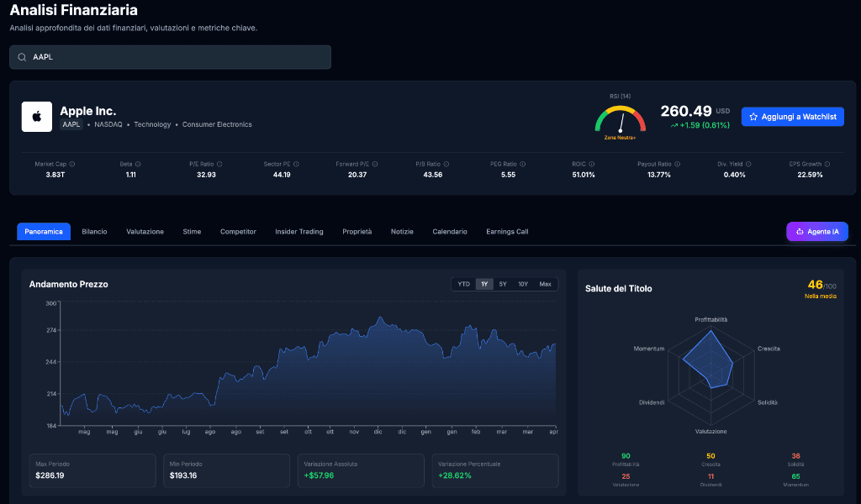Click the AAPL ticker search field
Screen dimensions: 861x504
[177, 57]
